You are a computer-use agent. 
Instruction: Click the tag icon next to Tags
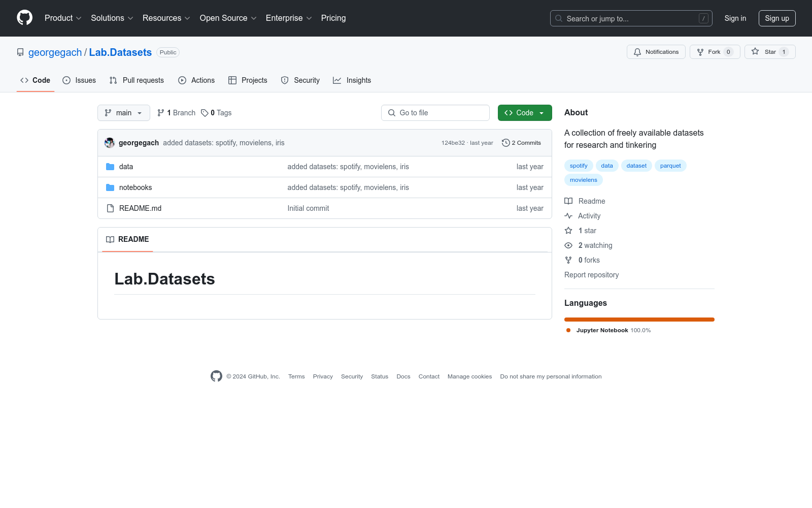205,113
